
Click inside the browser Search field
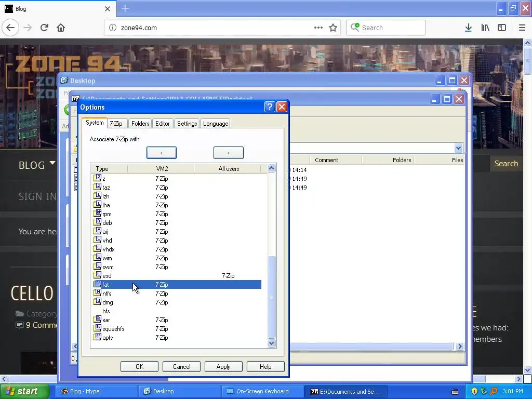pos(386,28)
